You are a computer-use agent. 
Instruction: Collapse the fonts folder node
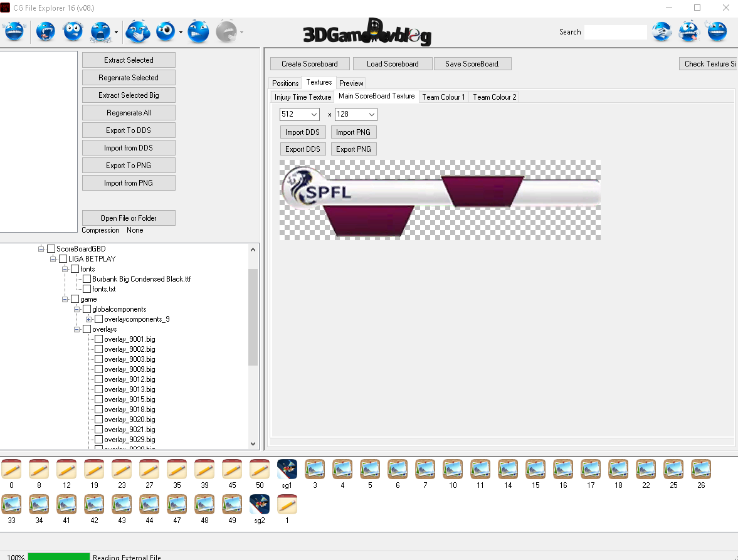point(65,269)
